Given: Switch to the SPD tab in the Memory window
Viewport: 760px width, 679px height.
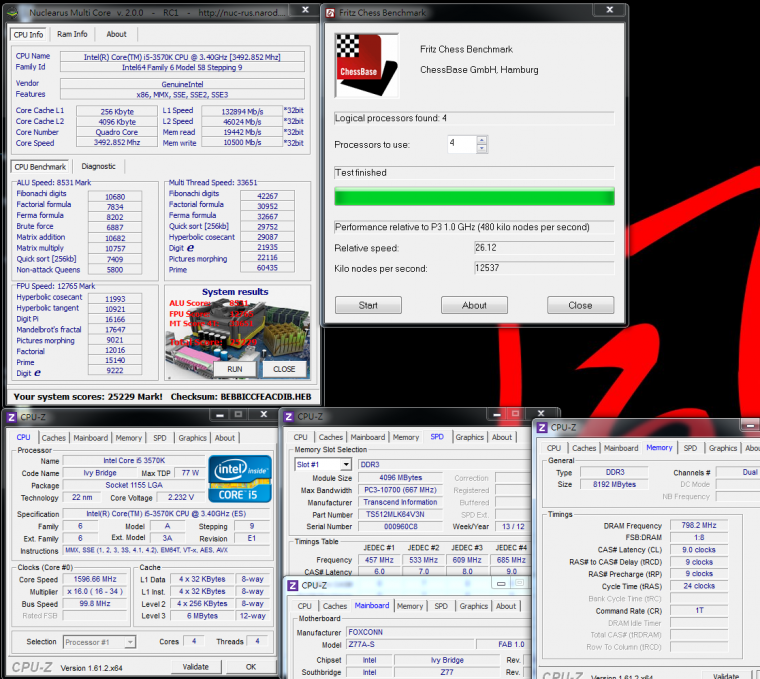Looking at the screenshot, I should 690,448.
